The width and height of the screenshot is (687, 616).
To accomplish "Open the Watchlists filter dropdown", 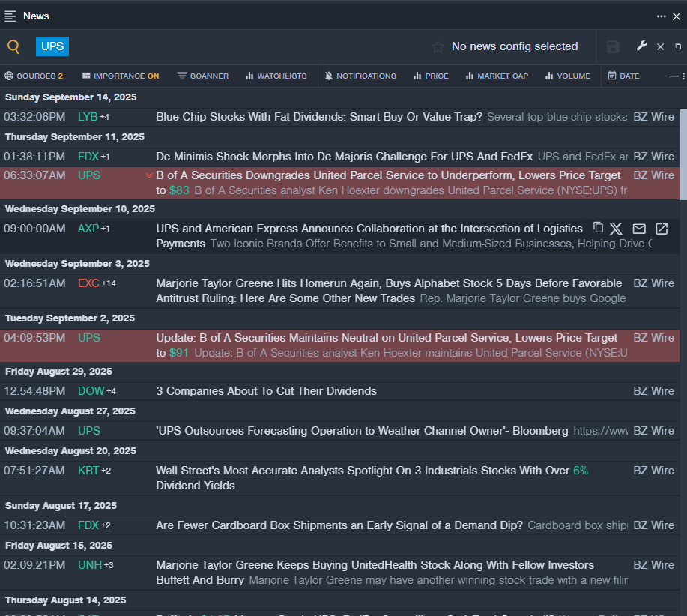I will (276, 76).
